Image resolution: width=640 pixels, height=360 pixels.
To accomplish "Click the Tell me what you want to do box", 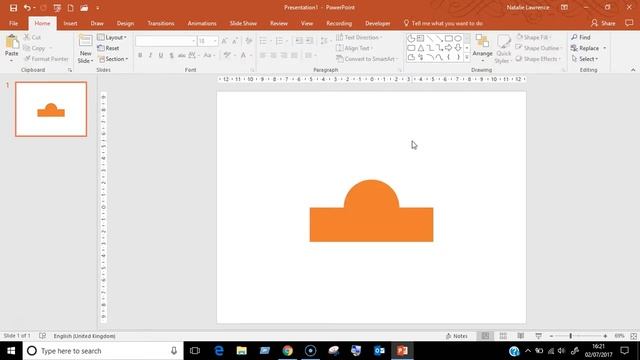I will pos(443,23).
